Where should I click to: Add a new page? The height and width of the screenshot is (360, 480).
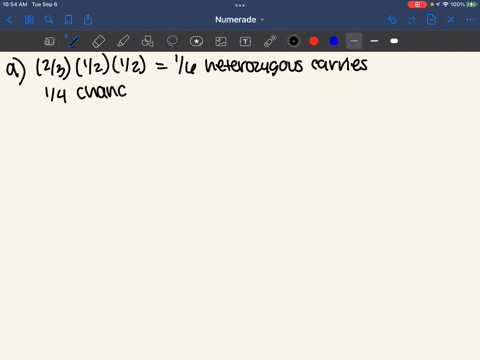[x=431, y=20]
